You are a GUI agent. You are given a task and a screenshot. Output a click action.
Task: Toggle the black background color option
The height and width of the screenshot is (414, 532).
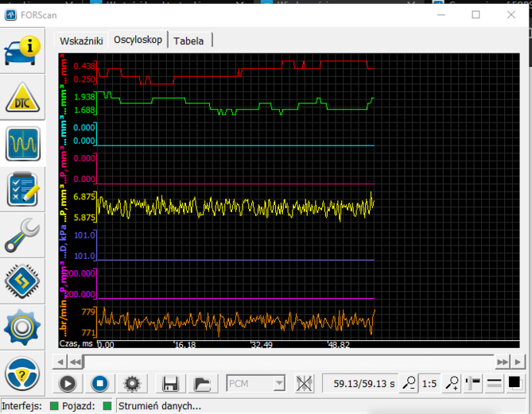click(x=515, y=384)
